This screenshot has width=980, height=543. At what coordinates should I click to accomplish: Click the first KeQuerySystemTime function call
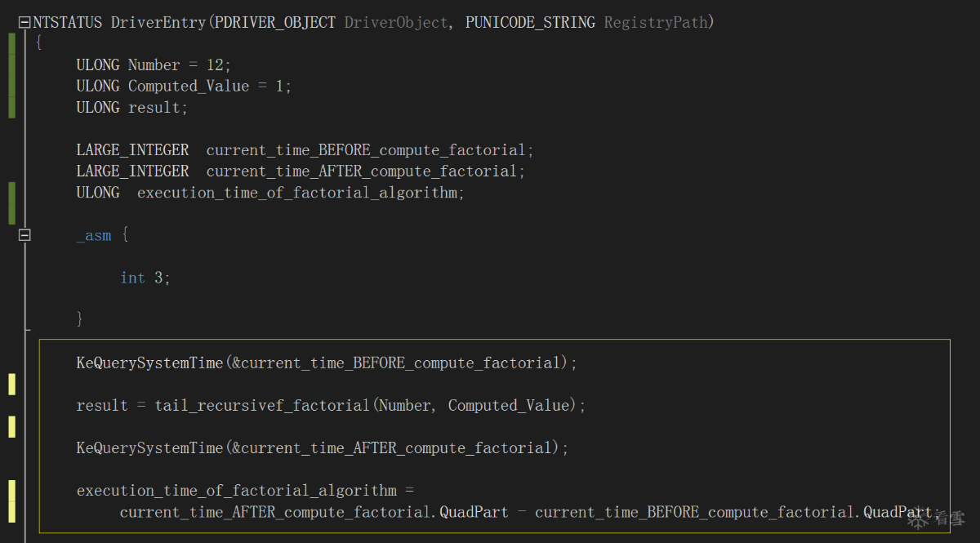click(x=149, y=363)
